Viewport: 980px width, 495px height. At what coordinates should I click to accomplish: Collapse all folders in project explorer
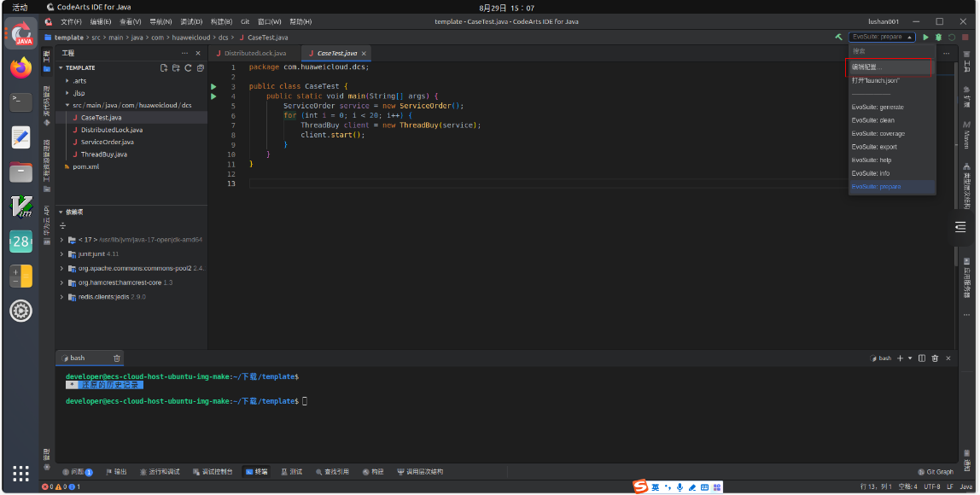201,67
